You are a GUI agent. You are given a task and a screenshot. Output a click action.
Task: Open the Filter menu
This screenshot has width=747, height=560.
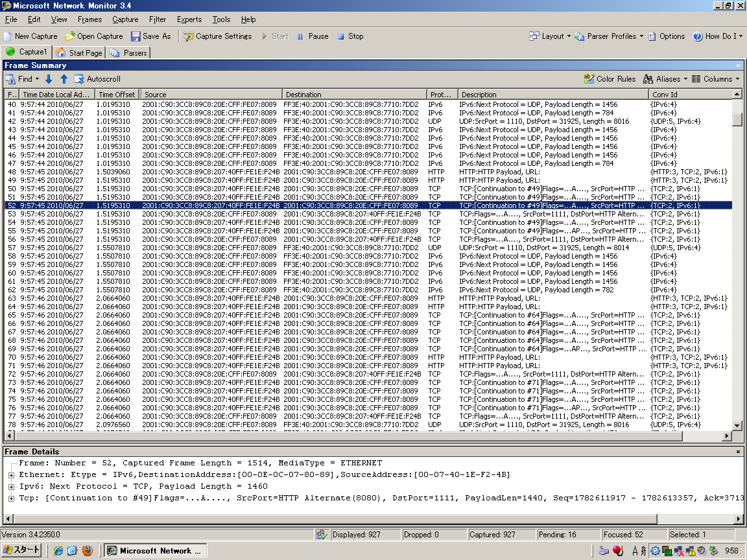(157, 19)
